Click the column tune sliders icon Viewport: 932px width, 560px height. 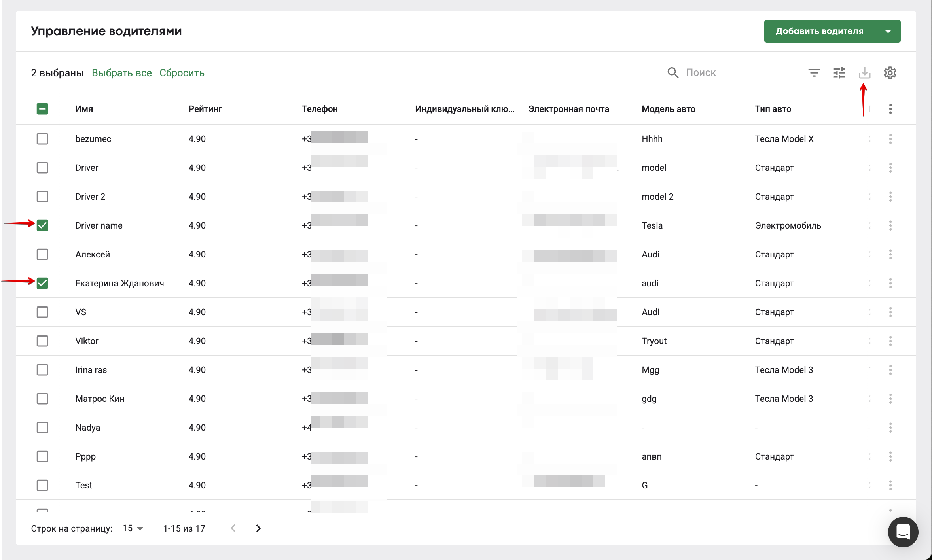click(x=839, y=73)
